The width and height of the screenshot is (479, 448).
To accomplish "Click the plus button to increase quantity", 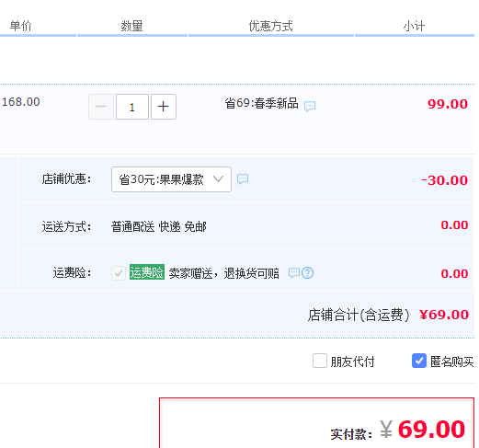I will pyautogui.click(x=164, y=107).
